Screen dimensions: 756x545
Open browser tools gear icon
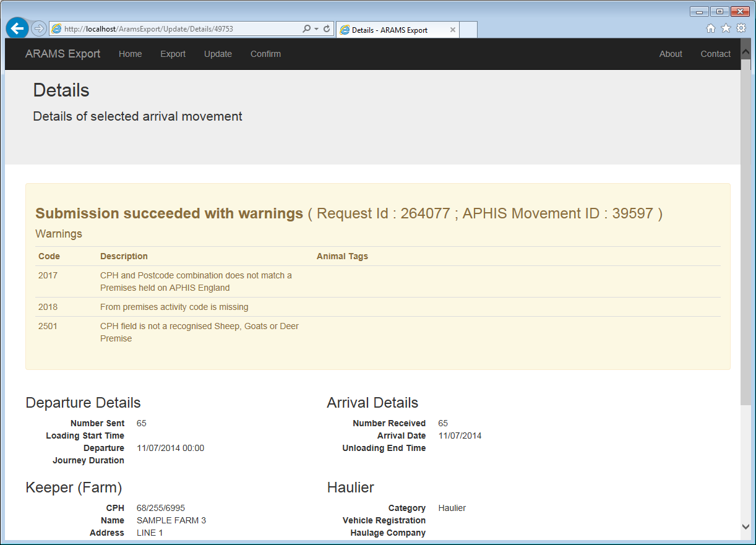pyautogui.click(x=741, y=28)
